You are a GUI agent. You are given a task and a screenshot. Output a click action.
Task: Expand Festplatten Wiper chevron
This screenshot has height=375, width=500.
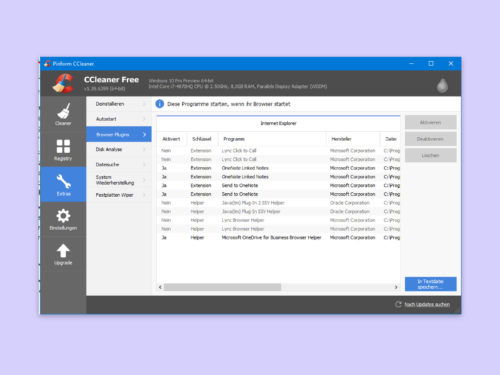144,195
